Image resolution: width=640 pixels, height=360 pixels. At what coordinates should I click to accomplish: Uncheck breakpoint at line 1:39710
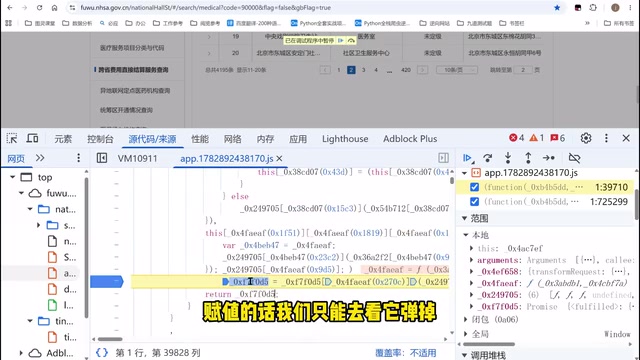pyautogui.click(x=474, y=187)
